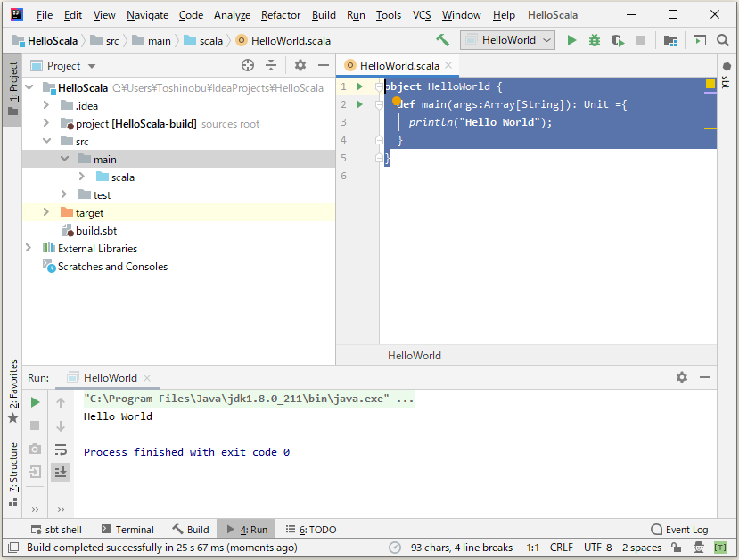Collapse the HelloScala root node

29,87
